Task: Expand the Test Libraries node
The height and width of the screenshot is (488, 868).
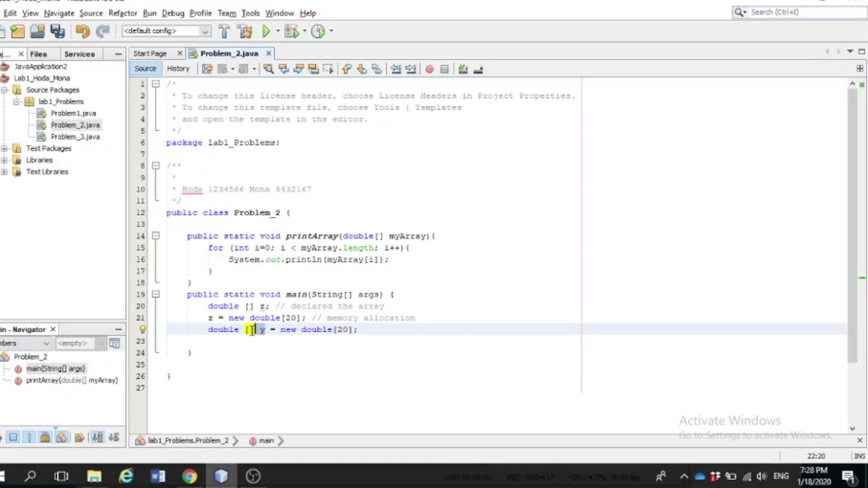Action: [x=5, y=171]
